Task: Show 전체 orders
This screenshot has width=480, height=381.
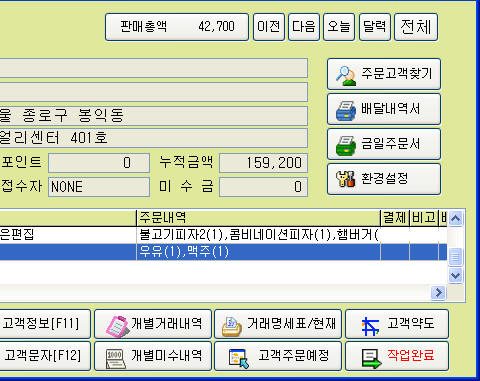Action: click(416, 27)
